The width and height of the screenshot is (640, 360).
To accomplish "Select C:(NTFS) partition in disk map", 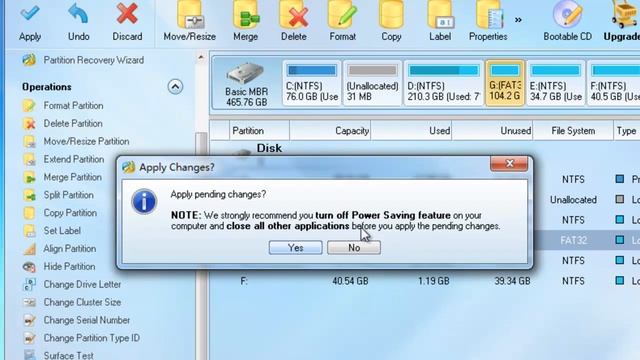I will [312, 83].
